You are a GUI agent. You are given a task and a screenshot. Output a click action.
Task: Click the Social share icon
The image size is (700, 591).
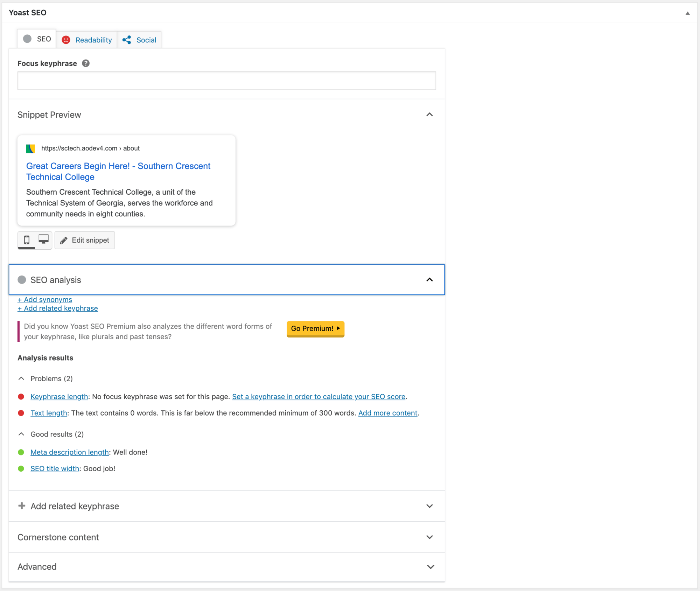[x=127, y=40]
